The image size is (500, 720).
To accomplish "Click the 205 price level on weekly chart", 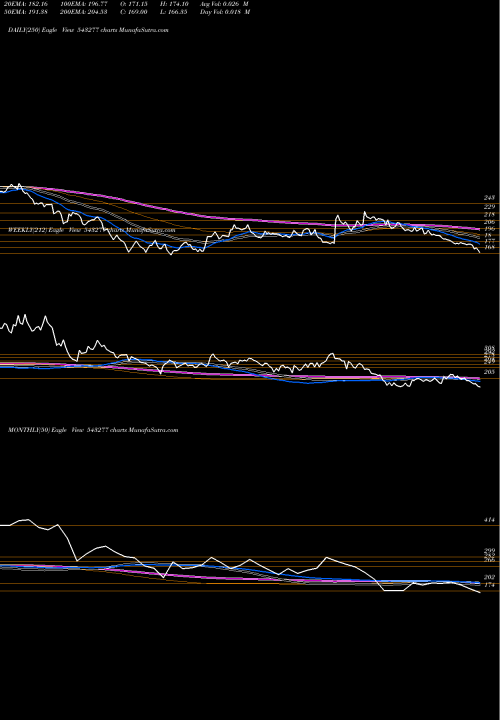I will tap(489, 371).
